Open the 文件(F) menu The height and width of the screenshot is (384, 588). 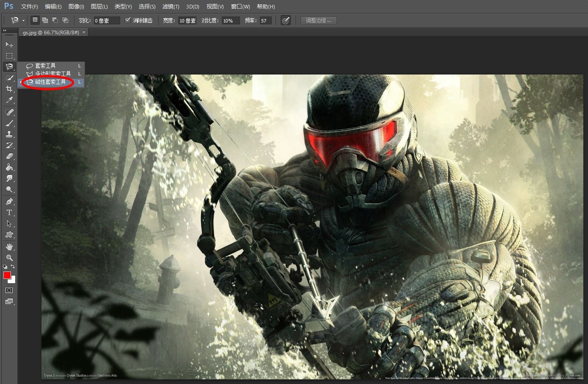click(x=29, y=6)
